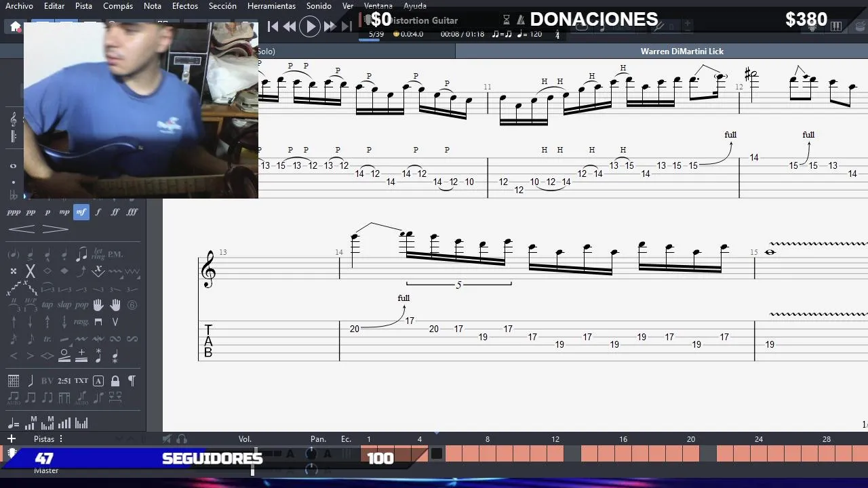Image resolution: width=868 pixels, height=488 pixels.
Task: Add a decrescendo hairpin
Action: (55, 229)
